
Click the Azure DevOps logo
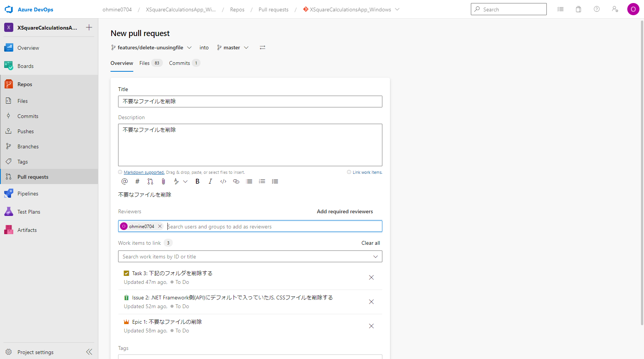tap(9, 9)
